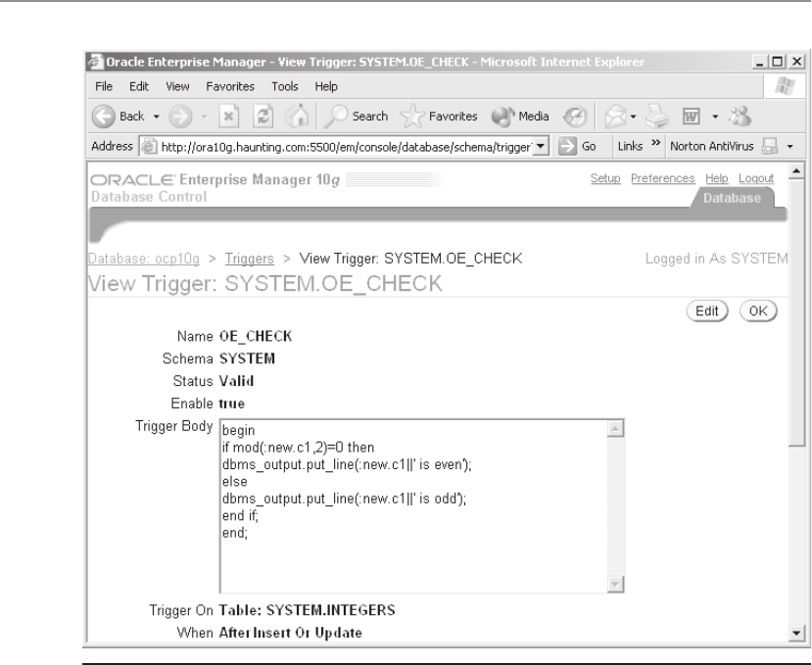Click the Home icon
The height and width of the screenshot is (665, 812).
click(297, 116)
